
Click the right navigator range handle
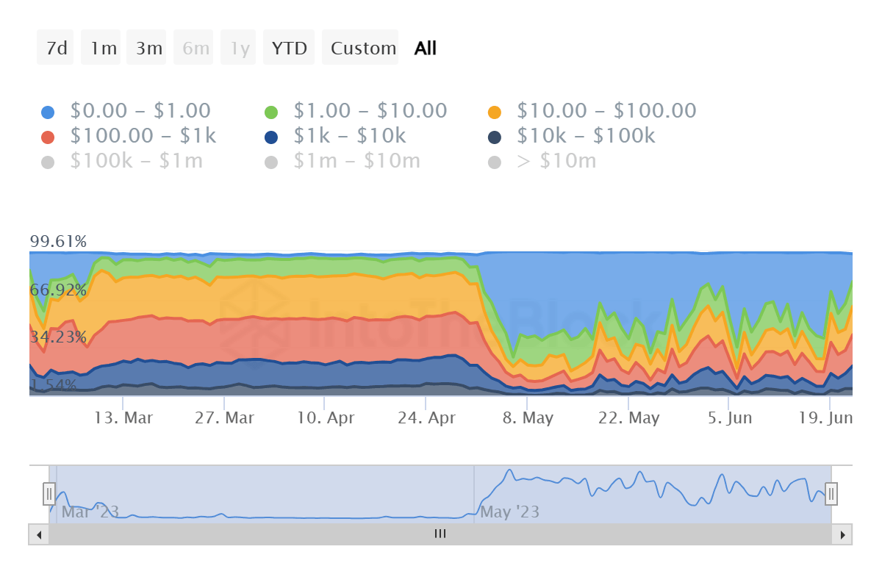click(x=831, y=494)
